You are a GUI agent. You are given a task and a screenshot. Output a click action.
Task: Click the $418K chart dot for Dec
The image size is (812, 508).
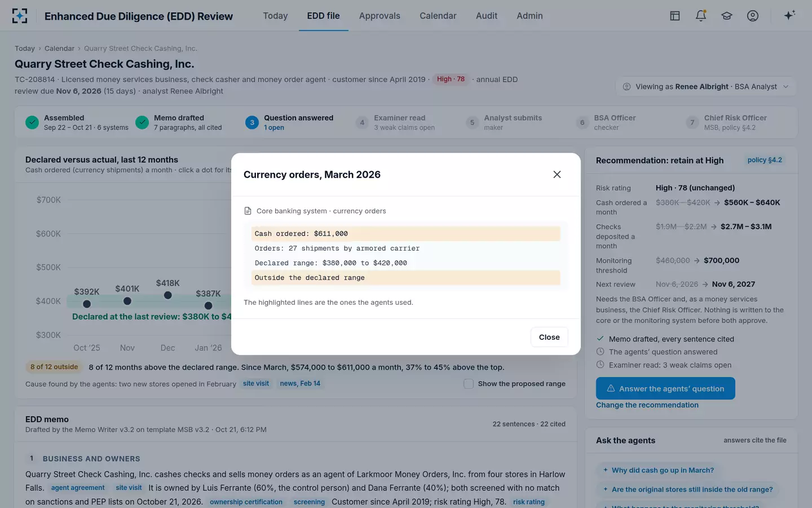click(x=167, y=295)
